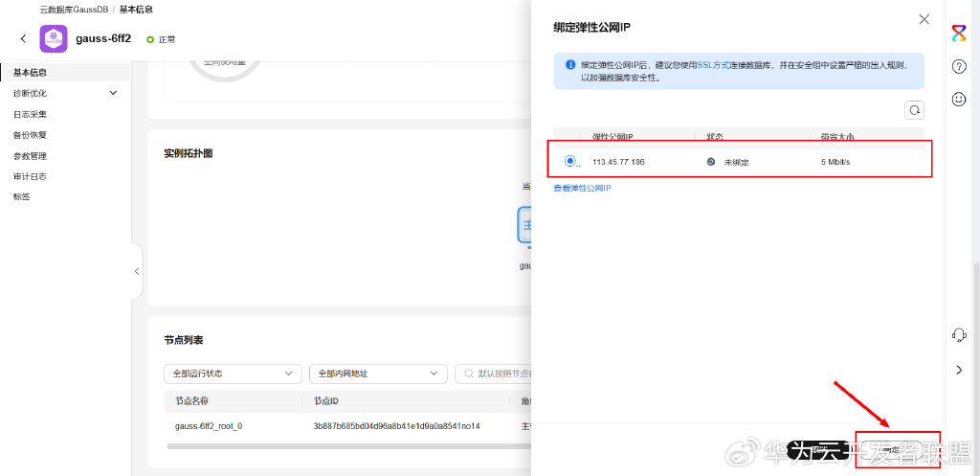Screen dimensions: 980x476
Task: Click the 基本信息 breadcrumb text
Action: click(136, 10)
